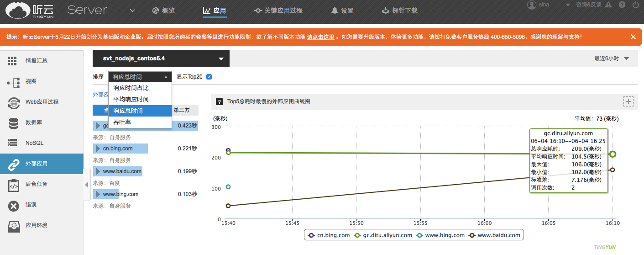644x255 pixels.
Task: Open the Server product dropdown arrow
Action: coord(132,10)
